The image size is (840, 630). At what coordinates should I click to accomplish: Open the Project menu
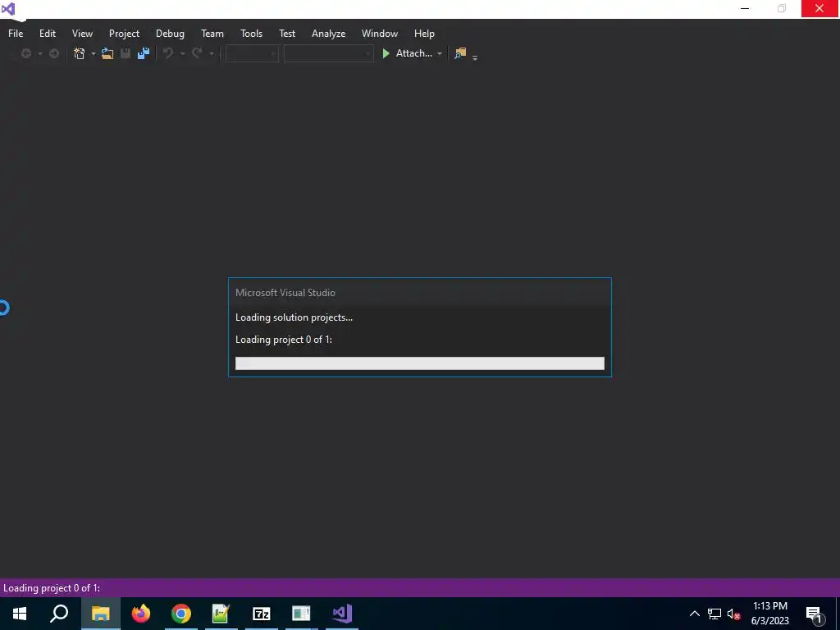124,33
